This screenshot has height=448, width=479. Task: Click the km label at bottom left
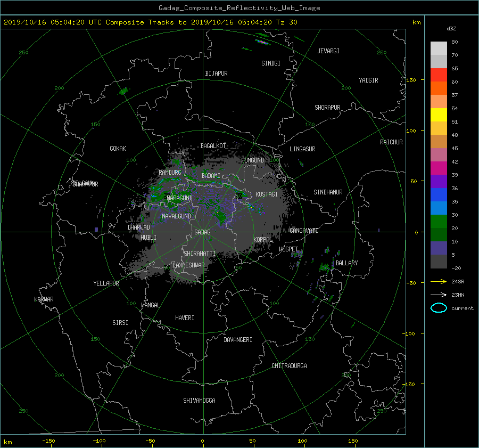pos(8,442)
